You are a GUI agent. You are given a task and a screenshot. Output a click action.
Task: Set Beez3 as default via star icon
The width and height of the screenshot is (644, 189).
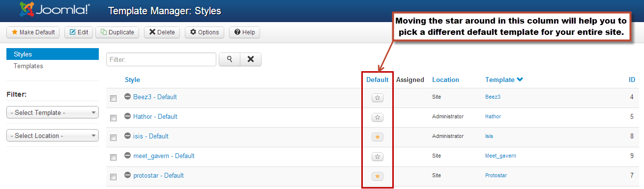[378, 98]
